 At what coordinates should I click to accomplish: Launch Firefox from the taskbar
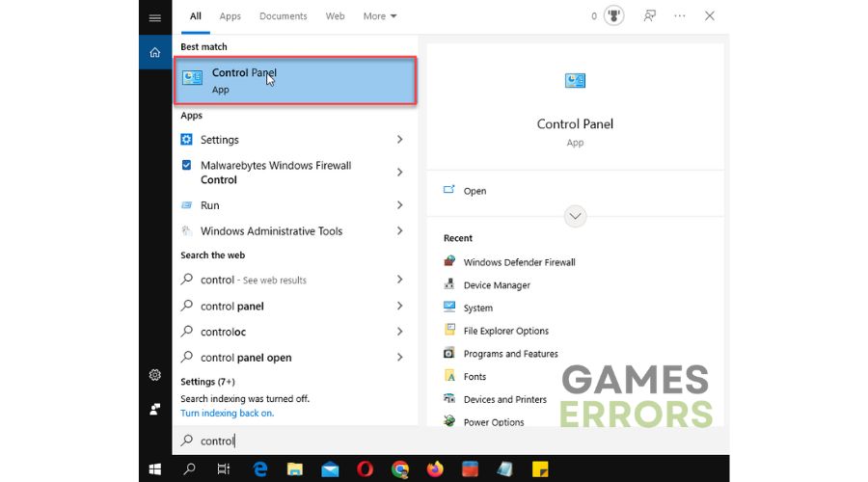[x=435, y=469]
